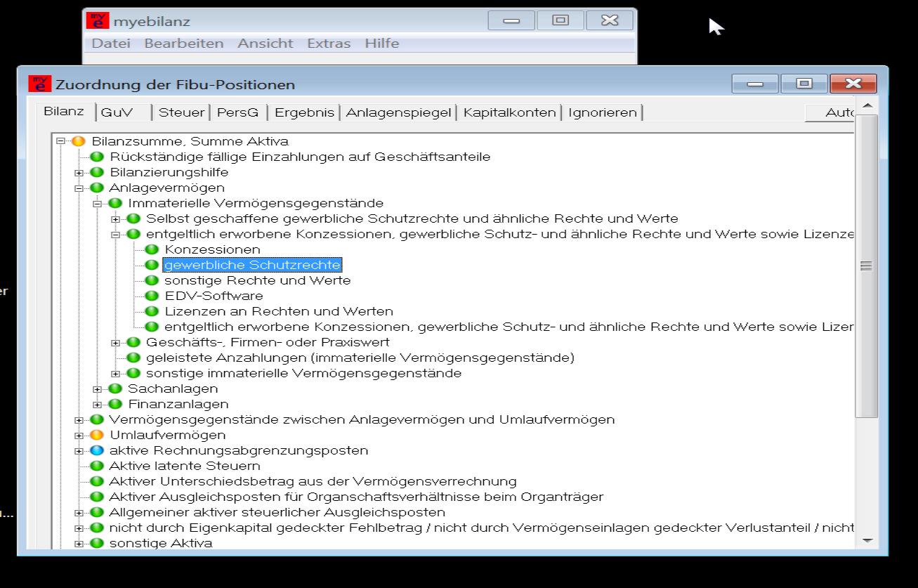Click the green dot beside Aktiver Ausgleichsposten für Organschaftsverhältnisse
The width and height of the screenshot is (918, 588).
[96, 497]
